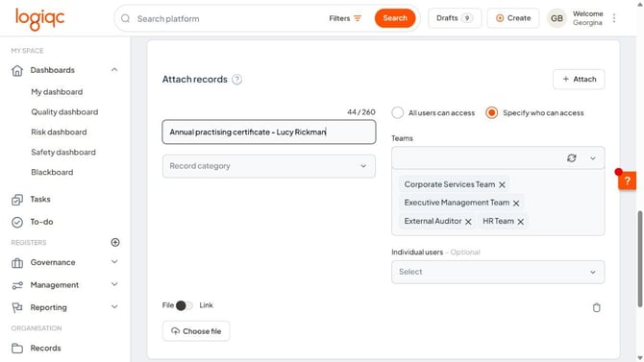Click the record title text field
The image size is (644, 362).
coord(269,133)
